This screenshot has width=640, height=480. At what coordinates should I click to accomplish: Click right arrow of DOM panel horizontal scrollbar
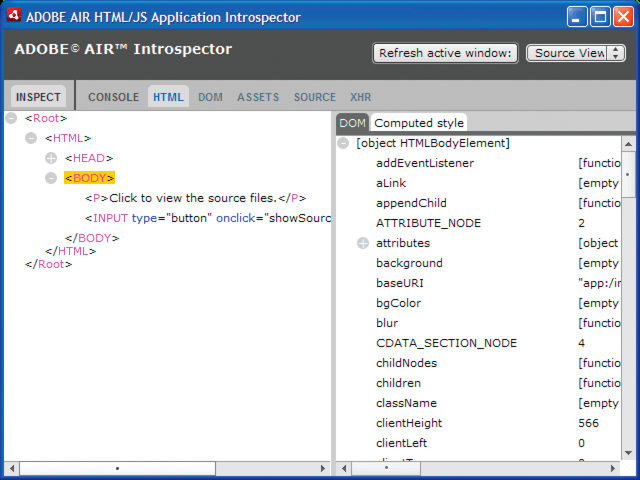[x=613, y=468]
